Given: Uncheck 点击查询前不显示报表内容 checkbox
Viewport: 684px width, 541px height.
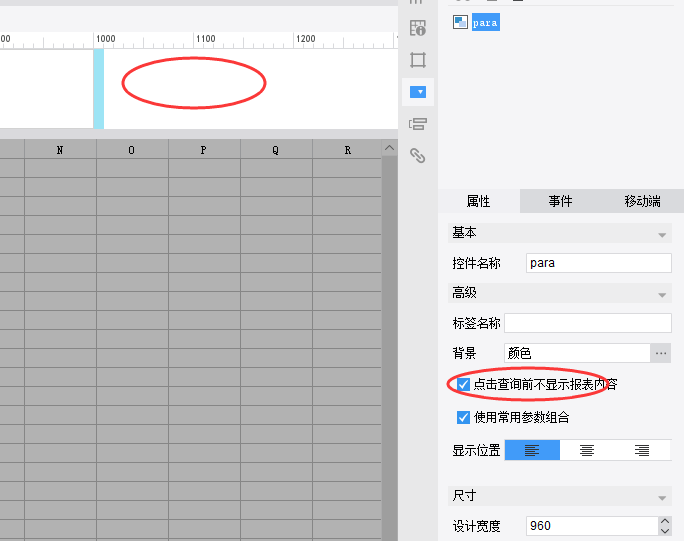Looking at the screenshot, I should (x=463, y=384).
